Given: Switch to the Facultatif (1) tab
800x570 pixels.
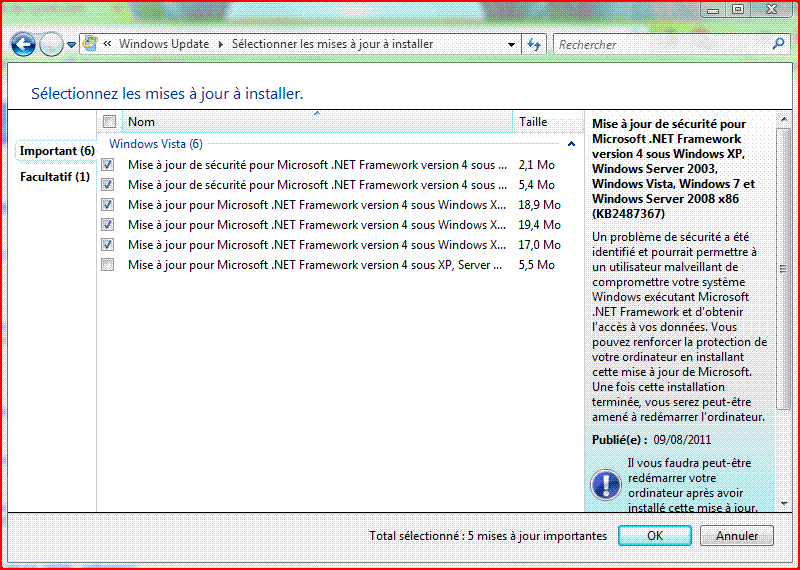Looking at the screenshot, I should tap(55, 177).
